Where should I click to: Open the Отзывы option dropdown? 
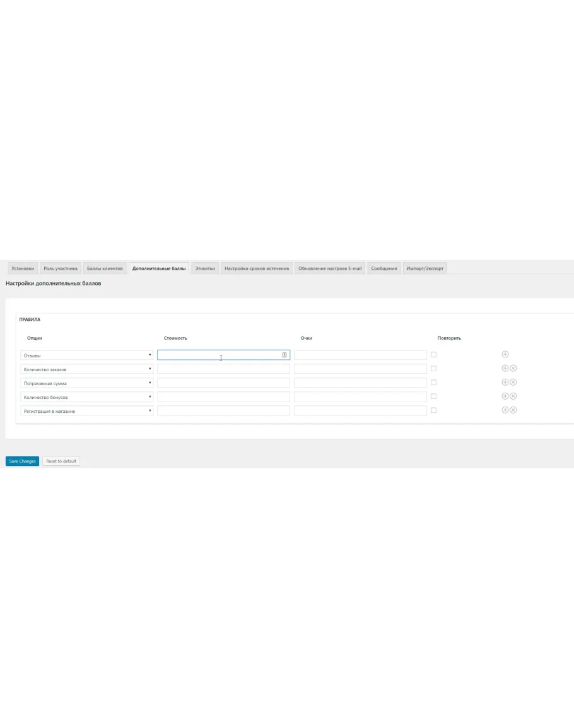[x=86, y=355]
